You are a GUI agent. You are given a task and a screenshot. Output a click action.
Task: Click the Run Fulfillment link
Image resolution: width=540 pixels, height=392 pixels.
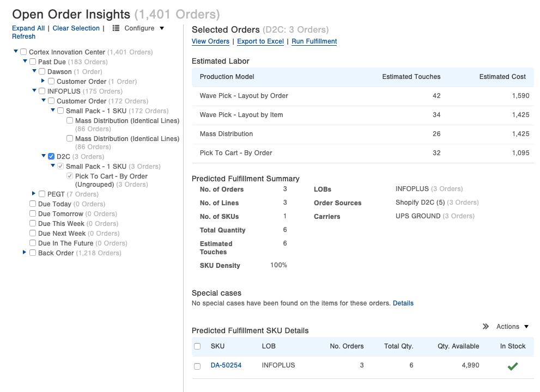click(x=314, y=41)
